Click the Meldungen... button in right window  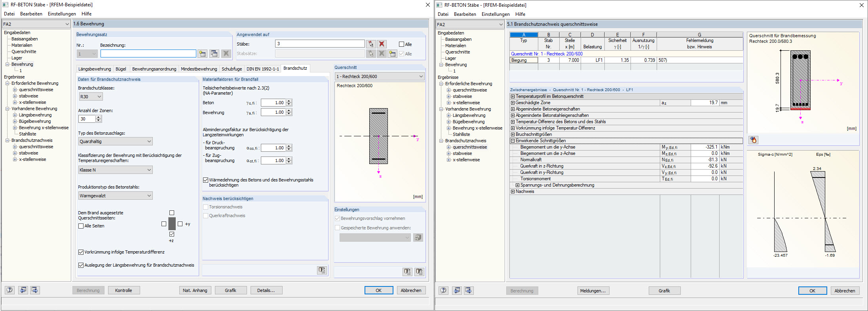point(593,291)
